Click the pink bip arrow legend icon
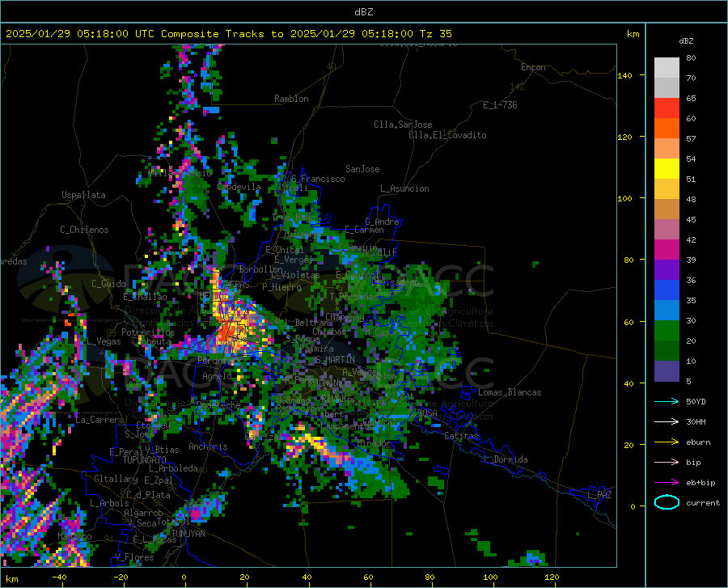Screen dimensions: 728x588 click(x=667, y=462)
